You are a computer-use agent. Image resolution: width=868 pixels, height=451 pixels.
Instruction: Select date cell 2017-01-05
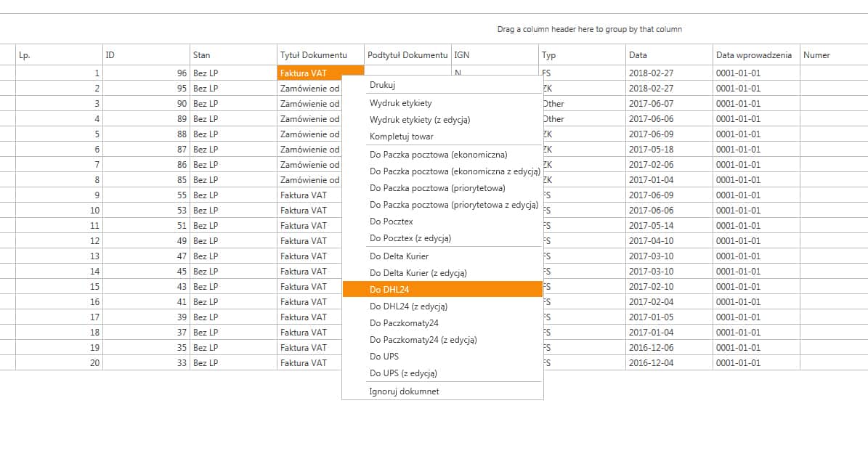pos(669,317)
